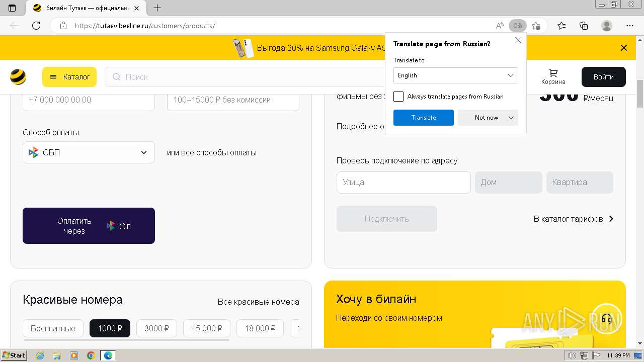The height and width of the screenshot is (362, 644).
Task: View site information lock icon
Action: 63,26
